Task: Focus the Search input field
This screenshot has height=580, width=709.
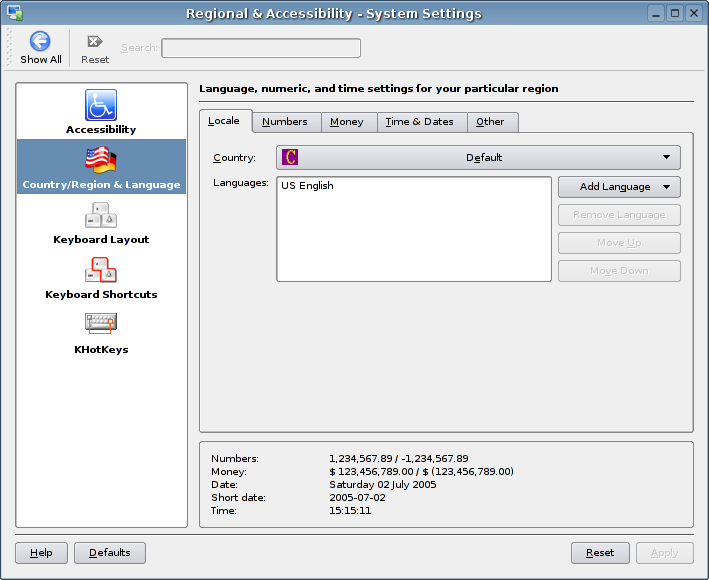Action: [x=261, y=48]
